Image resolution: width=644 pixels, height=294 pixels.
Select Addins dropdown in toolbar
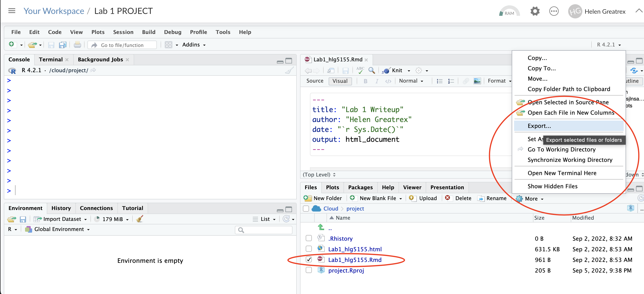click(193, 45)
